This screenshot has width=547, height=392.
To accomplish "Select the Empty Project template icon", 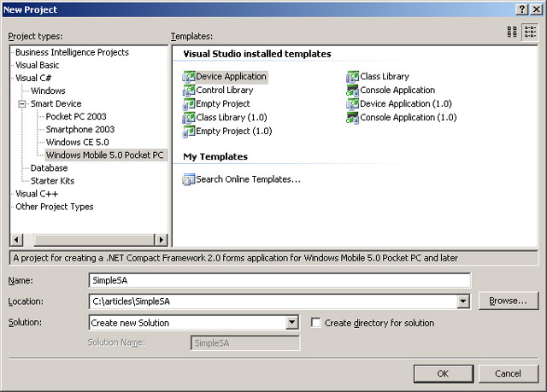I will pyautogui.click(x=189, y=104).
